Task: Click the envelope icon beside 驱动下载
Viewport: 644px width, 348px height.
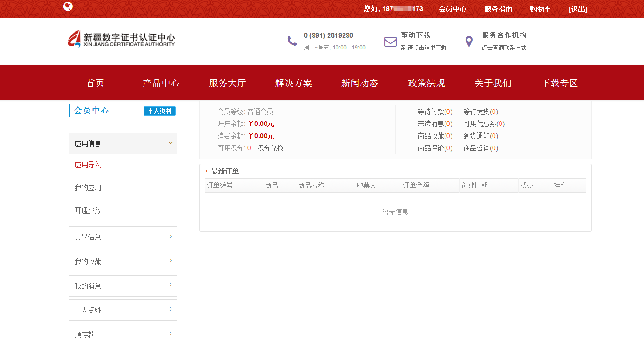Action: click(390, 42)
